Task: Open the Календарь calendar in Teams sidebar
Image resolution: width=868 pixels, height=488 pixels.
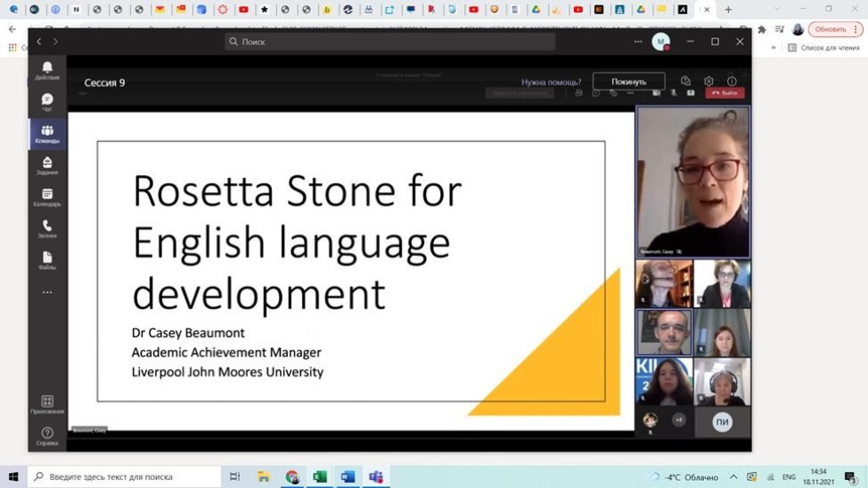Action: pyautogui.click(x=47, y=198)
